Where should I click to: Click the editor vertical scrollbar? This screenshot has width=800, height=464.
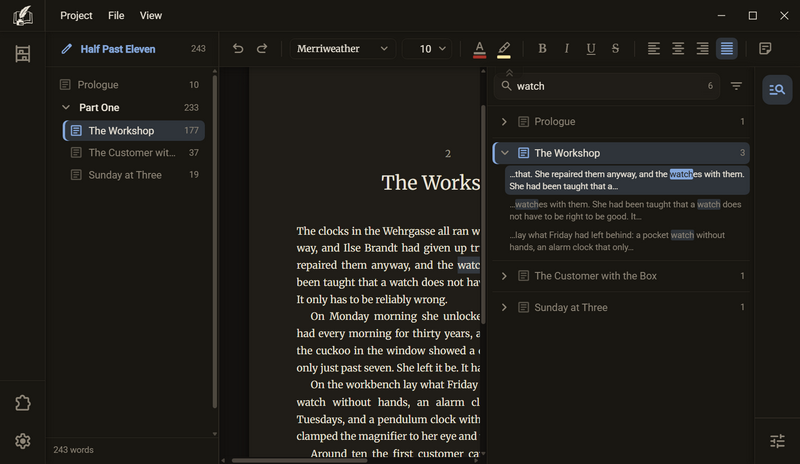tap(483, 214)
